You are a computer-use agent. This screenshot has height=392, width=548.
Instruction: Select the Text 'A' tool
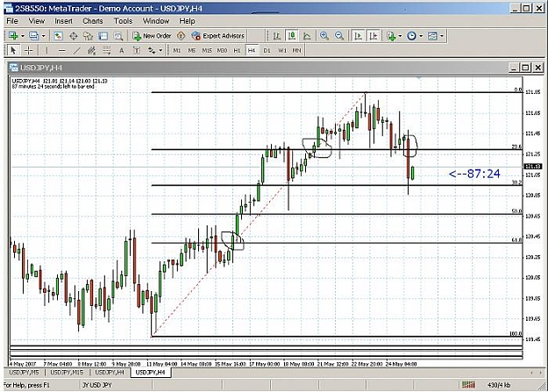click(122, 50)
